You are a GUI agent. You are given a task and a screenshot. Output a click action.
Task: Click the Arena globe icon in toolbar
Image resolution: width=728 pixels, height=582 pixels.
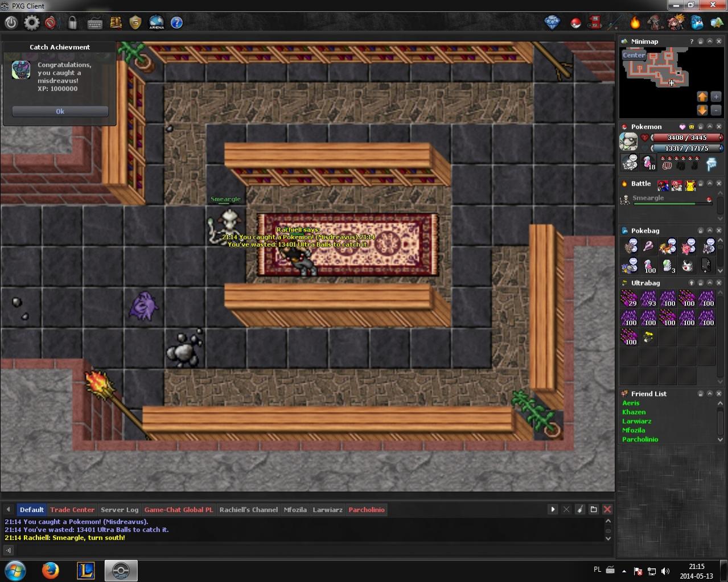(157, 23)
